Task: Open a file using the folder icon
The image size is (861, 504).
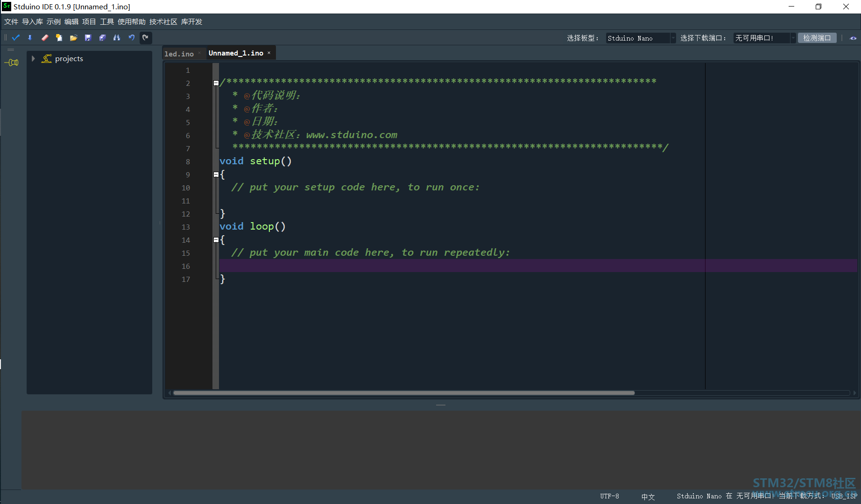Action: coord(73,38)
